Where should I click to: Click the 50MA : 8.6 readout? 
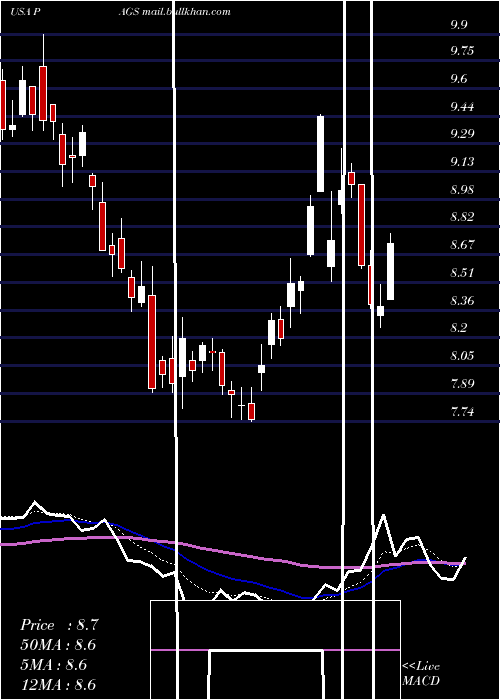pyautogui.click(x=58, y=645)
